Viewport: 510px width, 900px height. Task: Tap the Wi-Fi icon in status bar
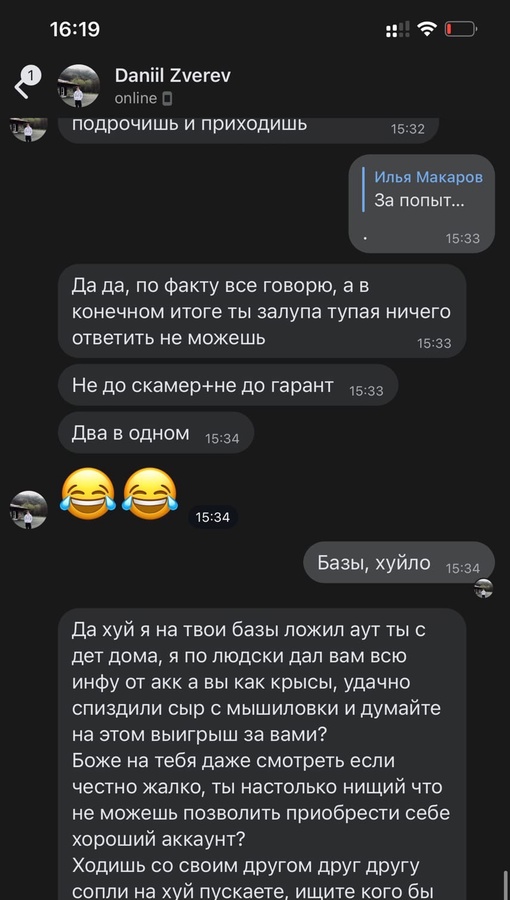coord(427,29)
